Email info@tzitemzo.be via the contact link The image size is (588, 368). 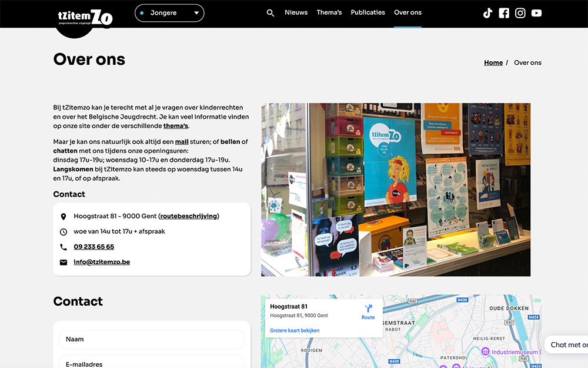102,262
